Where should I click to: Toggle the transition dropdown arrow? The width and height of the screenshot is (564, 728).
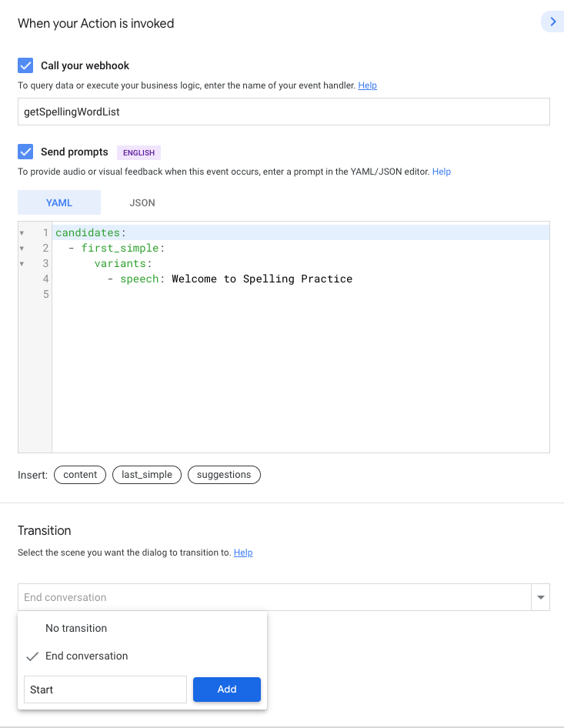click(x=540, y=597)
